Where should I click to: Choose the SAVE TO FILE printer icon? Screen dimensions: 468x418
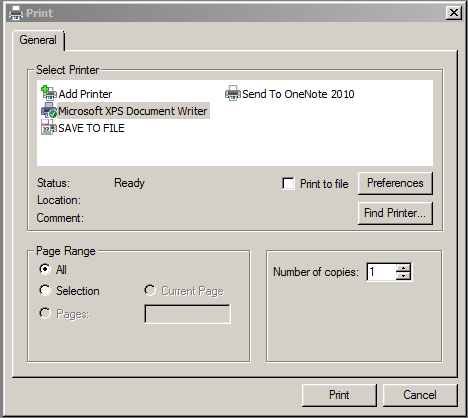[49, 128]
